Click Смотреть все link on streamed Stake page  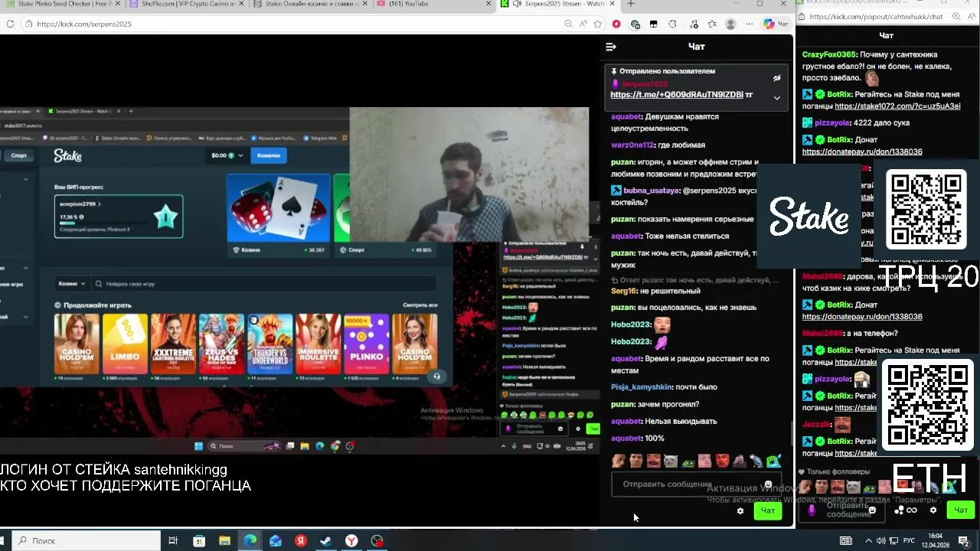(x=420, y=305)
